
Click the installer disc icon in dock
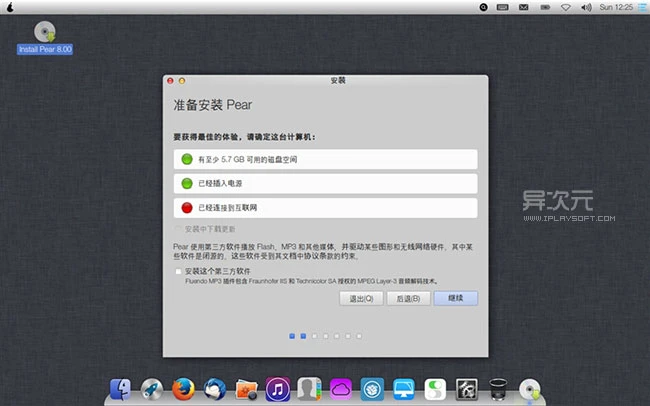click(530, 389)
